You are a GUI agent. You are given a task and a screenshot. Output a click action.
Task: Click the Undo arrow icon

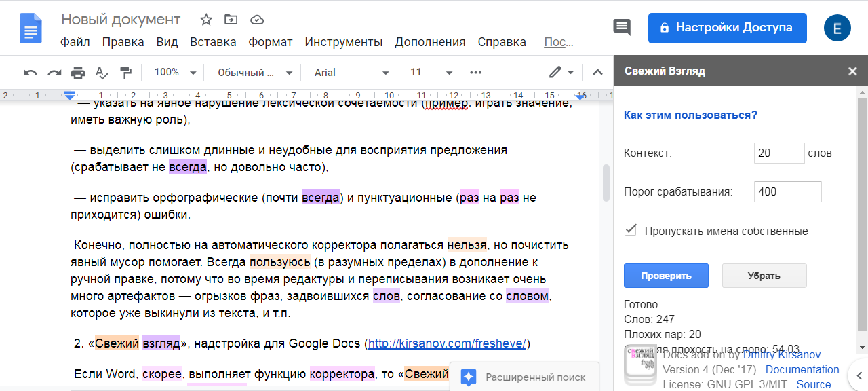click(x=30, y=73)
